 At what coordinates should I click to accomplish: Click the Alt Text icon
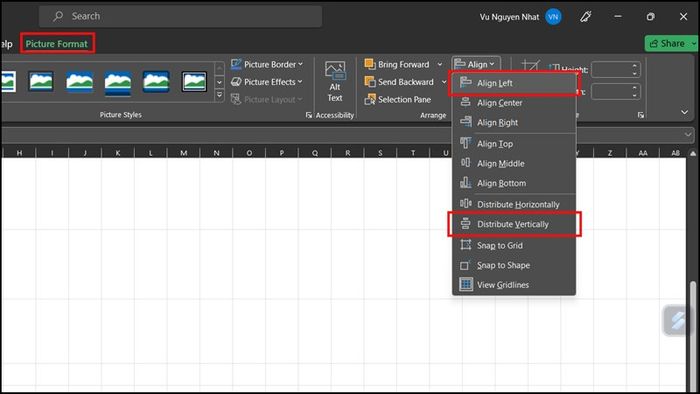(x=335, y=82)
